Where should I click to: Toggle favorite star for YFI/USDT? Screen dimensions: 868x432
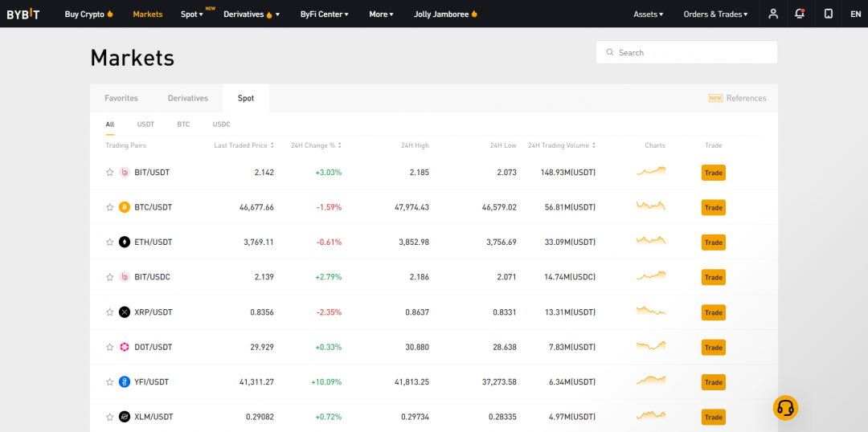pyautogui.click(x=110, y=382)
